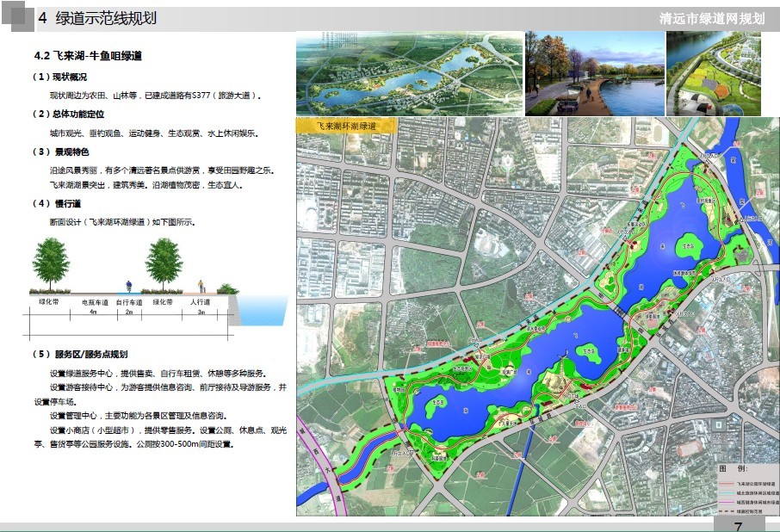Click the cyan line legend symbol
This screenshot has height=532, width=780.
tap(727, 493)
